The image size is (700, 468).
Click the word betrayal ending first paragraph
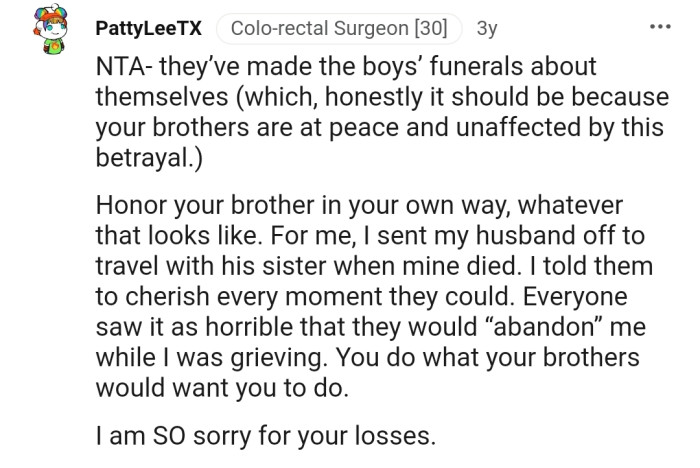[144, 158]
